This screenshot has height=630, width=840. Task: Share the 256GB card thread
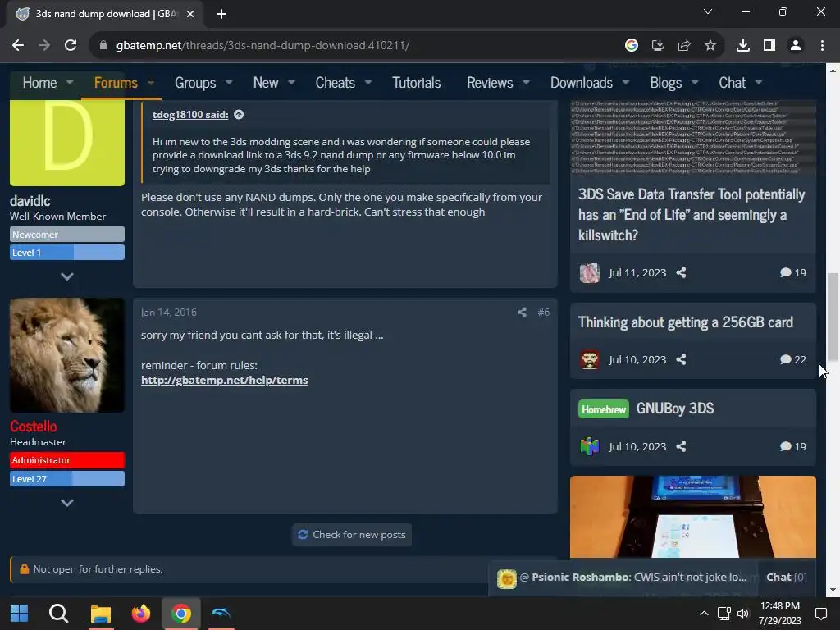coord(681,359)
